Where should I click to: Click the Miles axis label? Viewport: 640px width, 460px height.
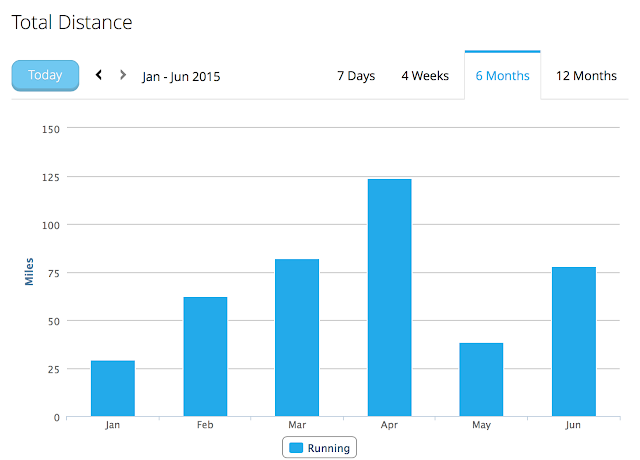click(x=29, y=272)
